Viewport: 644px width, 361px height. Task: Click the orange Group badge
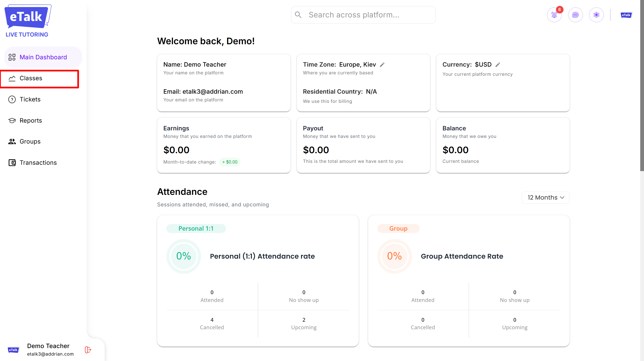coord(398,229)
